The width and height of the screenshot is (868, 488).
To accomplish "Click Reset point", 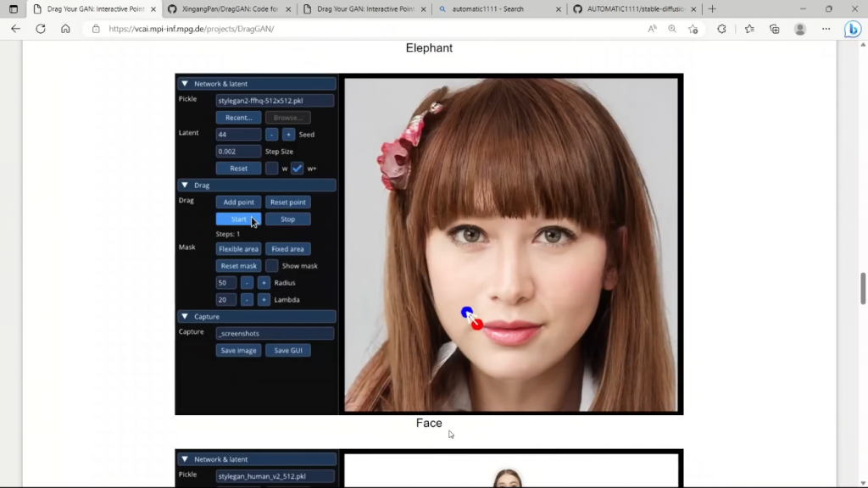I will click(288, 202).
